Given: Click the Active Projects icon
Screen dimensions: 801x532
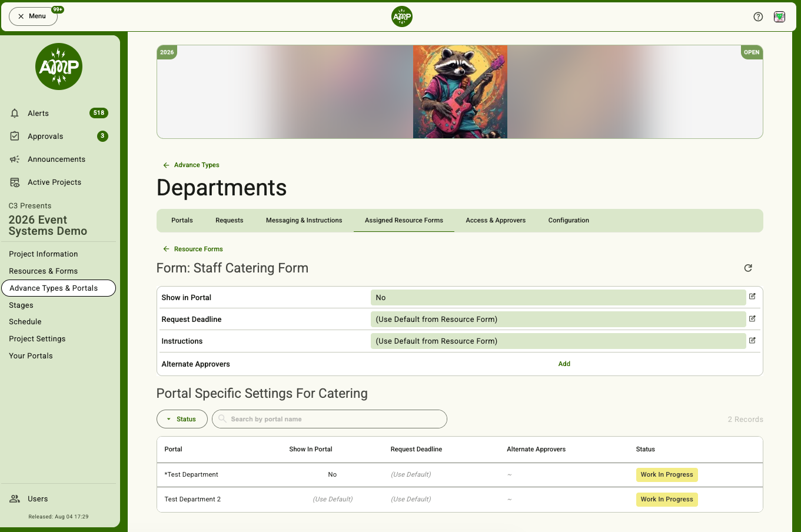Looking at the screenshot, I should pos(15,182).
